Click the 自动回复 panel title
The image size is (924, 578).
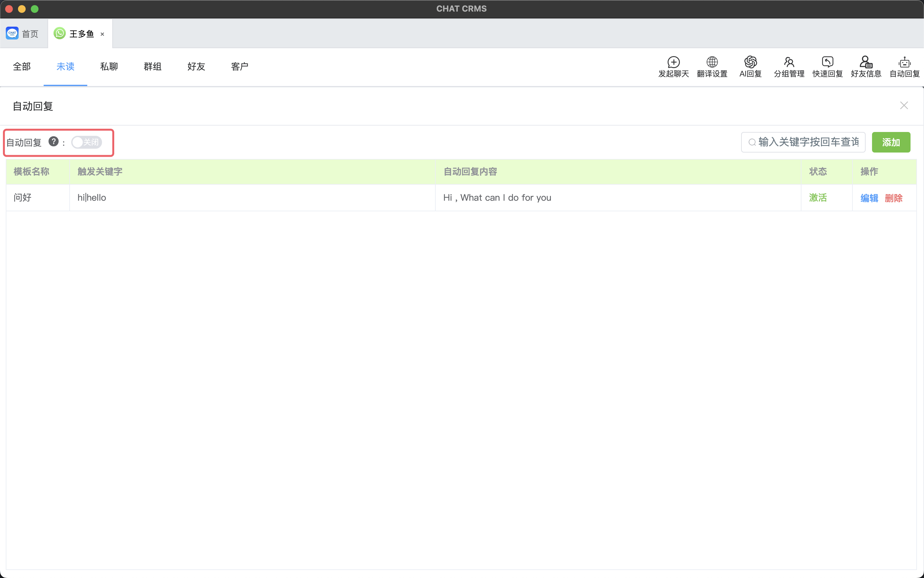click(33, 106)
